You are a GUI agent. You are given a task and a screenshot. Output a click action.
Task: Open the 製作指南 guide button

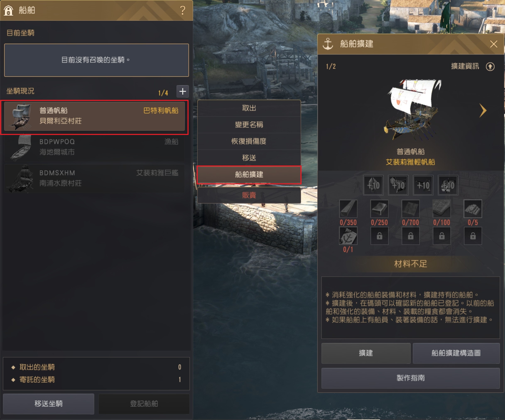tap(411, 378)
